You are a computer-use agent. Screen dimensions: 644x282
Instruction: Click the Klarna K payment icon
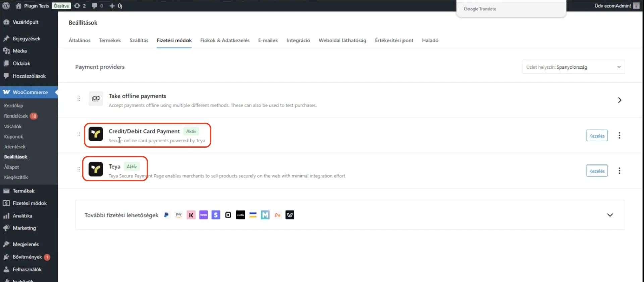tap(191, 215)
